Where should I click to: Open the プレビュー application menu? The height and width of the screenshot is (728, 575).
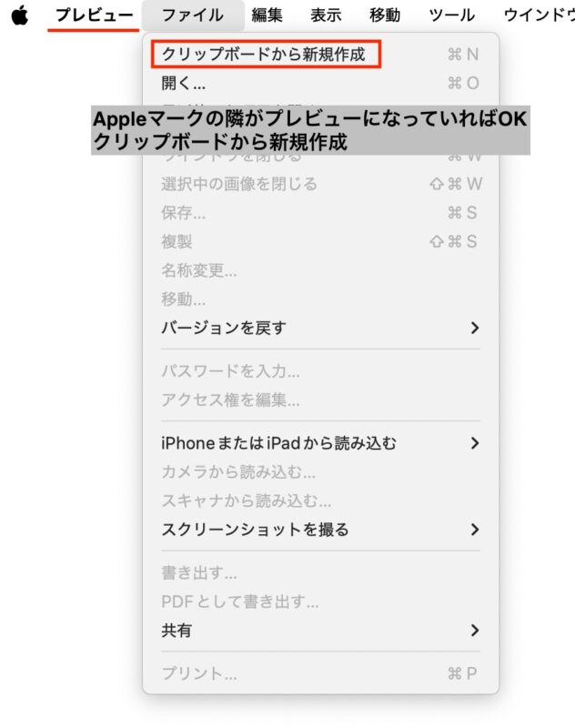pyautogui.click(x=95, y=15)
